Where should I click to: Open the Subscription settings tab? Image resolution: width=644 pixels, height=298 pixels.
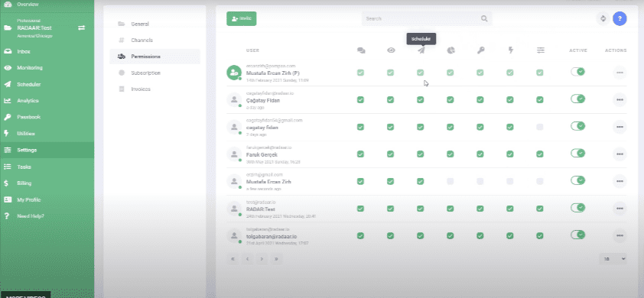154,73
